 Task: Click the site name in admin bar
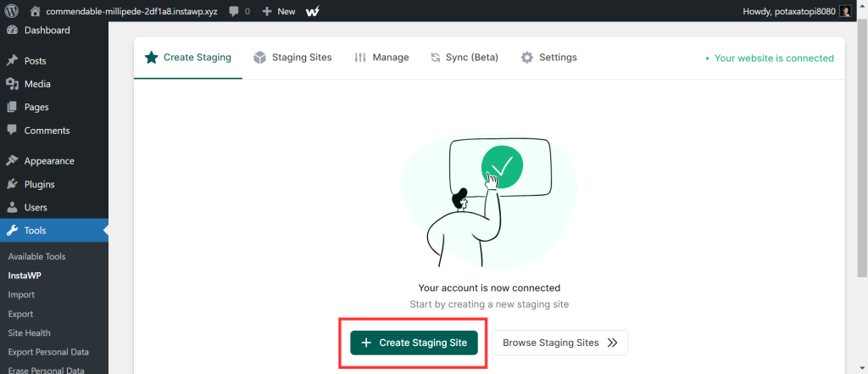coord(131,11)
